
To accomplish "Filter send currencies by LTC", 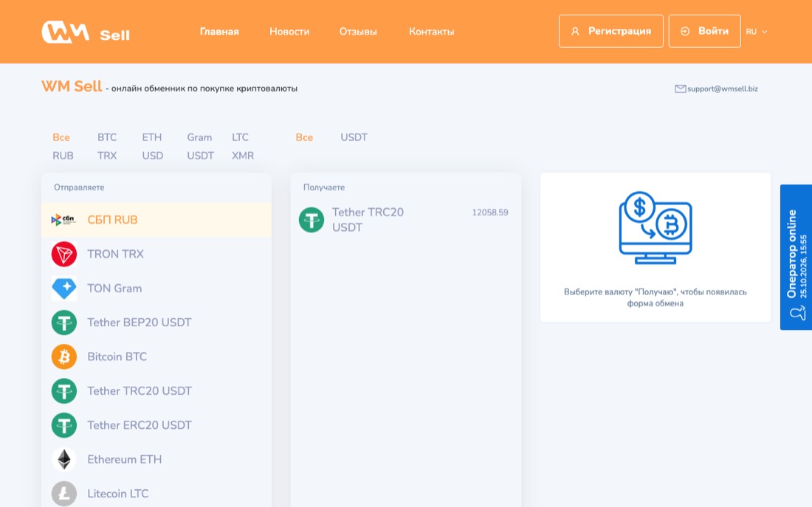I will point(241,137).
